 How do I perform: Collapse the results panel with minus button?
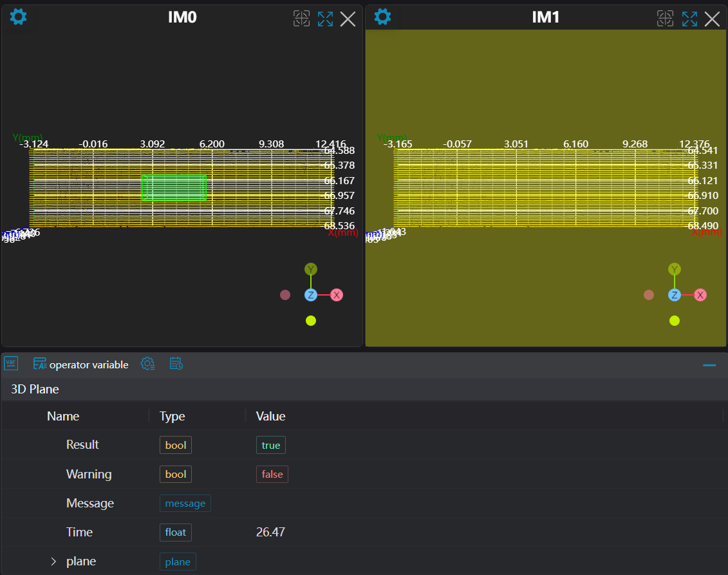[709, 365]
